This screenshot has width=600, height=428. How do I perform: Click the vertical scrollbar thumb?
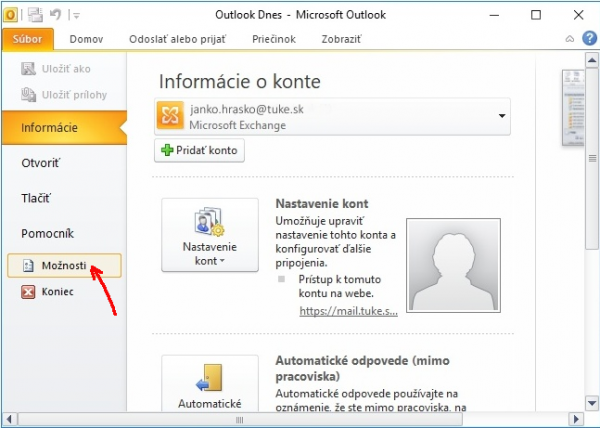pyautogui.click(x=592, y=158)
